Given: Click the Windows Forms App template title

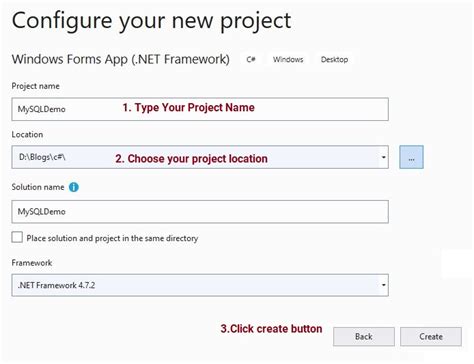Looking at the screenshot, I should click(x=121, y=59).
